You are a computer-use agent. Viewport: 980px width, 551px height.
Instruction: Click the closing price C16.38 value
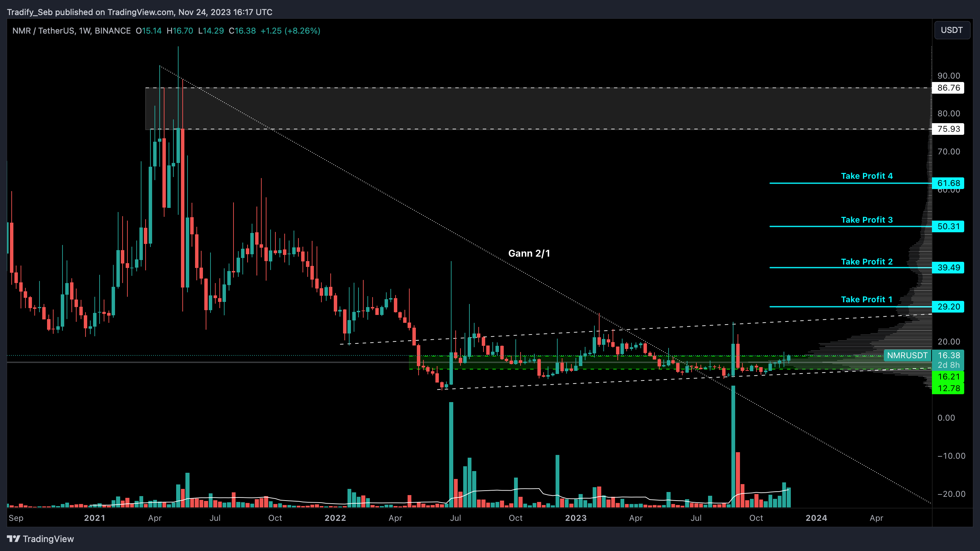(242, 31)
